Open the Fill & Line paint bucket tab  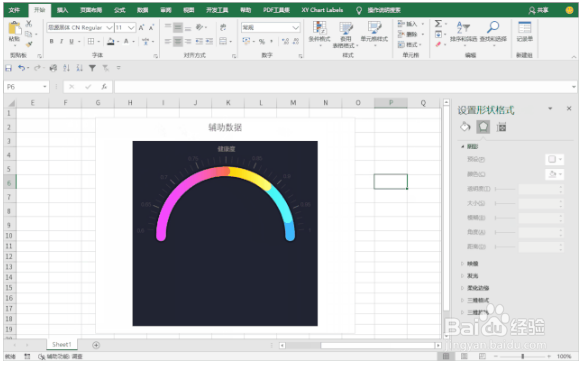point(465,127)
